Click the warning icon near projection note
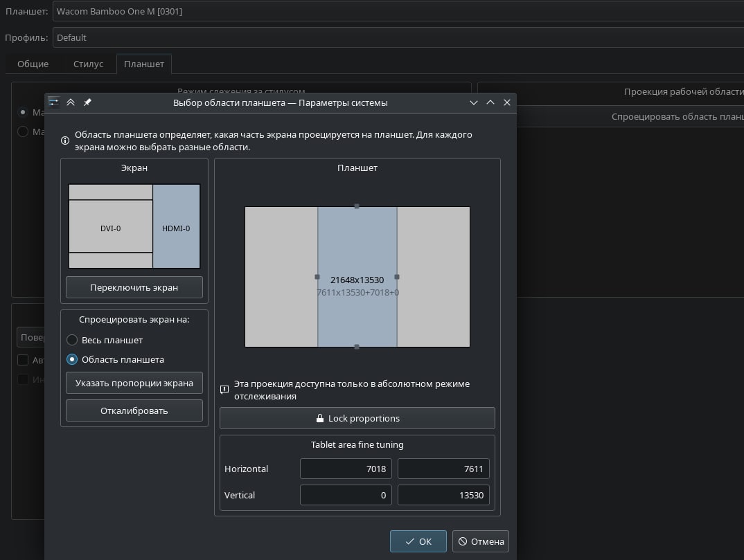Image resolution: width=744 pixels, height=560 pixels. click(x=224, y=390)
